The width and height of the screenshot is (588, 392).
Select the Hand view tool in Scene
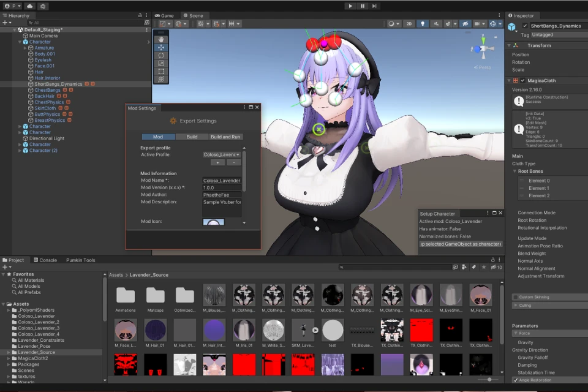tap(161, 39)
